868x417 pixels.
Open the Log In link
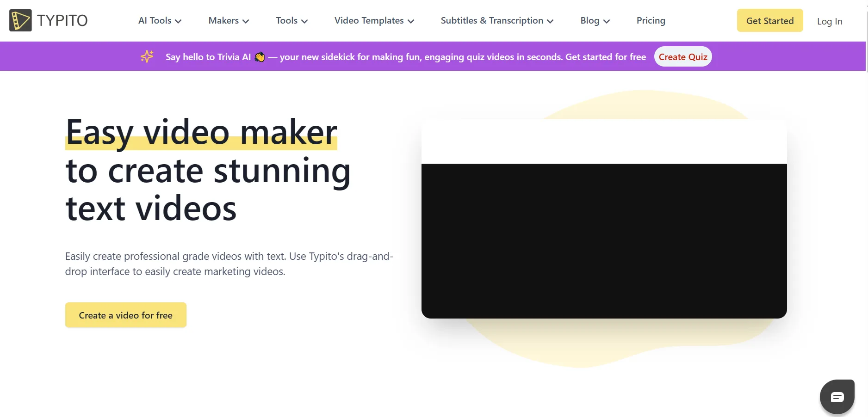point(830,21)
